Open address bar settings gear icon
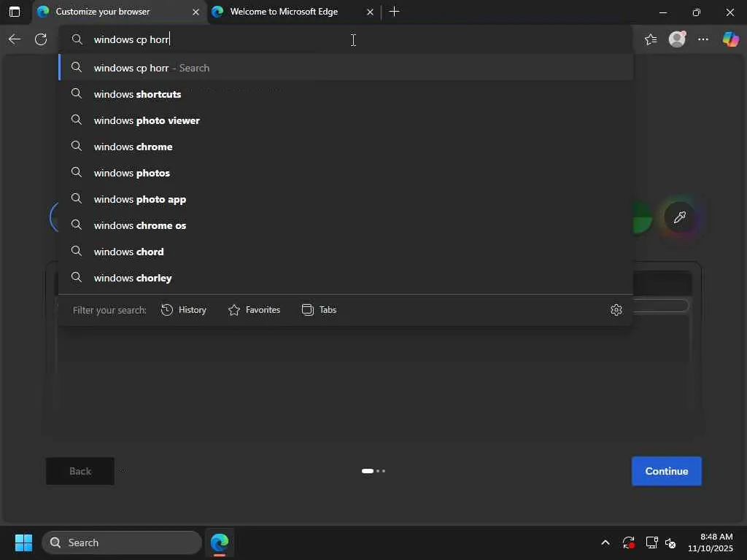This screenshot has width=747, height=560. [x=616, y=309]
